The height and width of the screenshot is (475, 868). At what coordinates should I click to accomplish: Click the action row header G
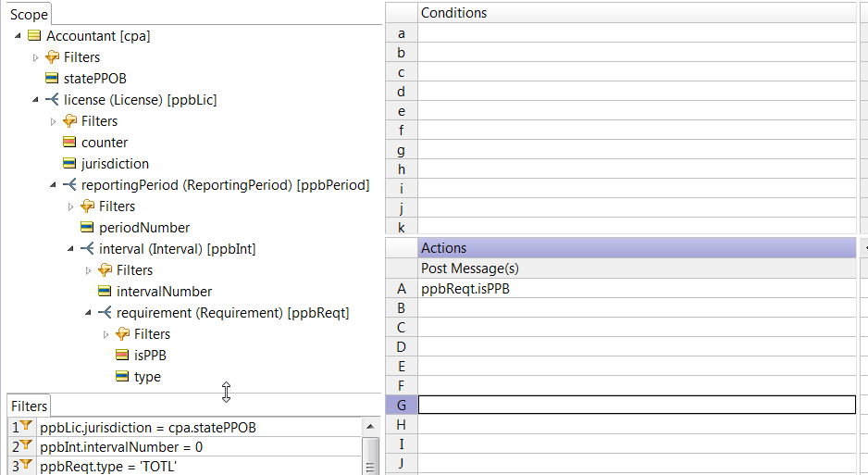(402, 405)
